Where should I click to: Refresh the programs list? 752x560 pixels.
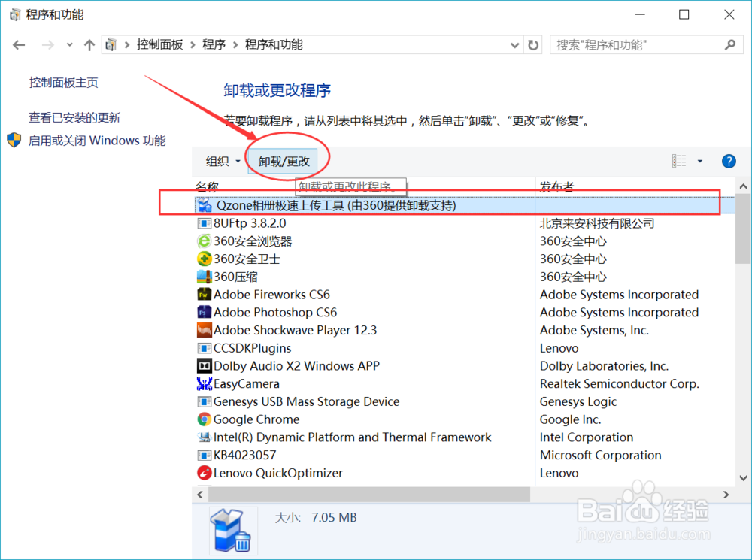tap(533, 45)
